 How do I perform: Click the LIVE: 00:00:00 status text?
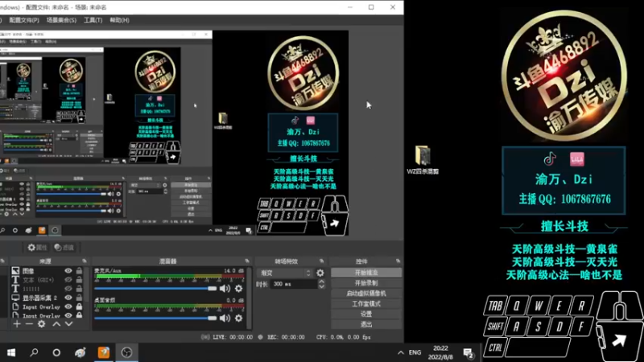click(233, 337)
